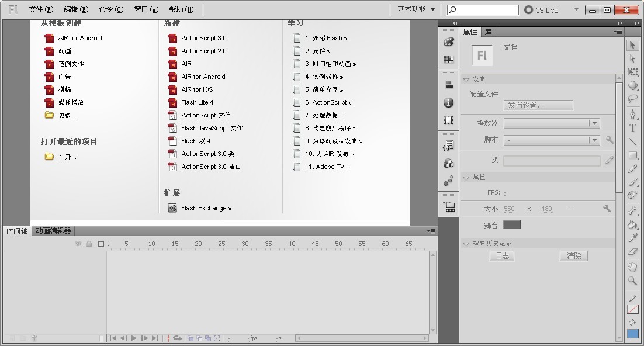Open the Info panel icon
This screenshot has width=644, height=346.
(448, 102)
